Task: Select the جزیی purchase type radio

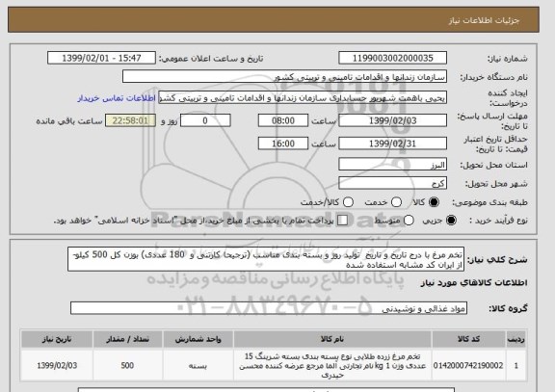Action: pos(451,220)
